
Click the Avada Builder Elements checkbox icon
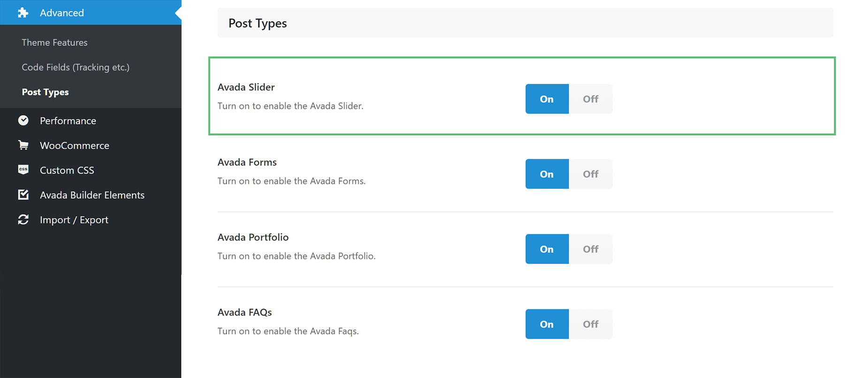[x=23, y=194]
